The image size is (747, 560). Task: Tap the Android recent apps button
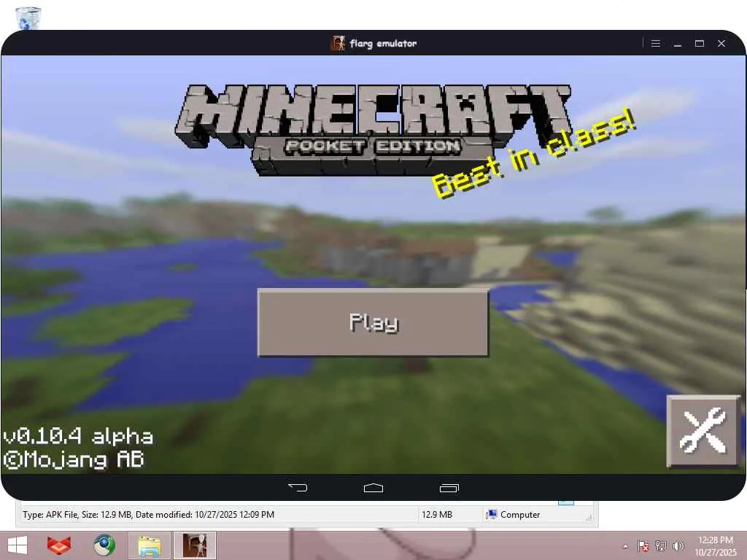tap(449, 488)
